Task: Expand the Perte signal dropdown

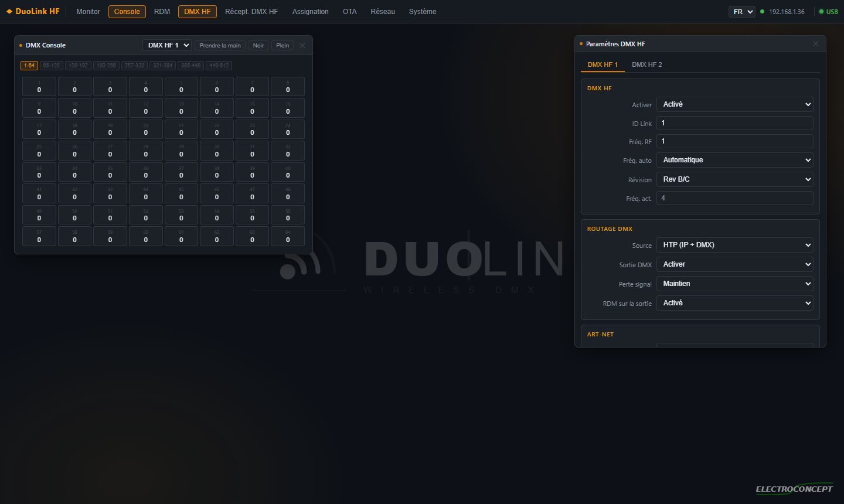Action: [735, 284]
